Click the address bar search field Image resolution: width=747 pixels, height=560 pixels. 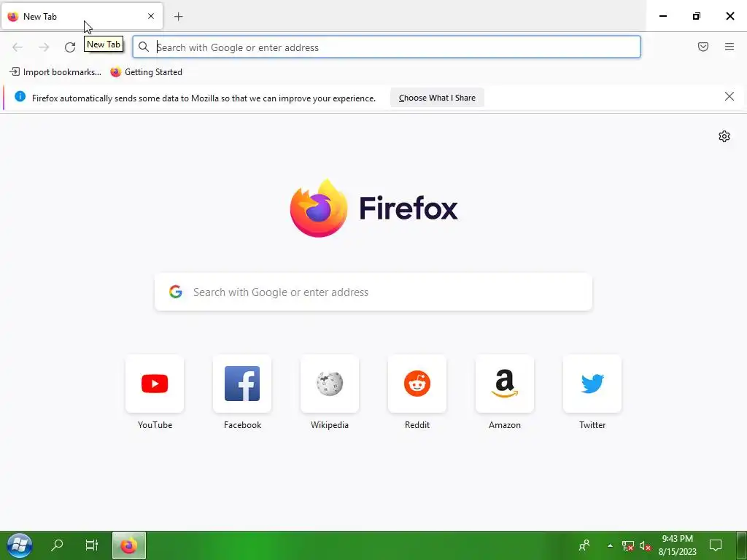[387, 47]
